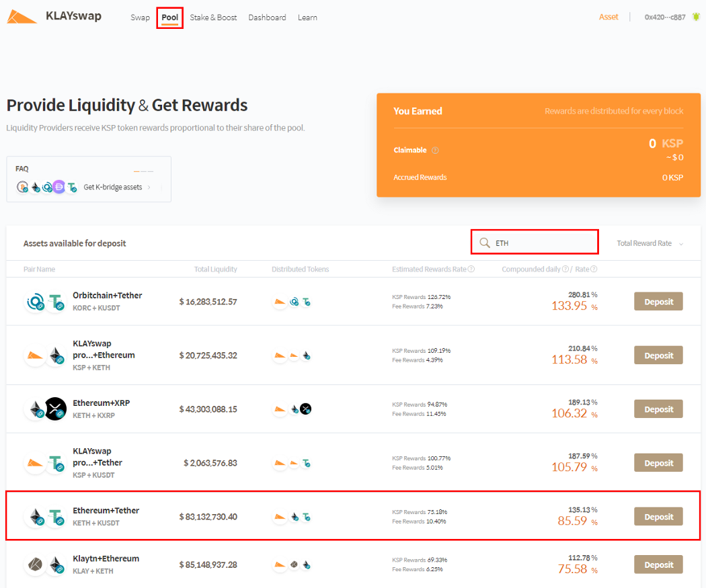Switch to the Dashboard tab
Image resolution: width=706 pixels, height=588 pixels.
pyautogui.click(x=267, y=17)
